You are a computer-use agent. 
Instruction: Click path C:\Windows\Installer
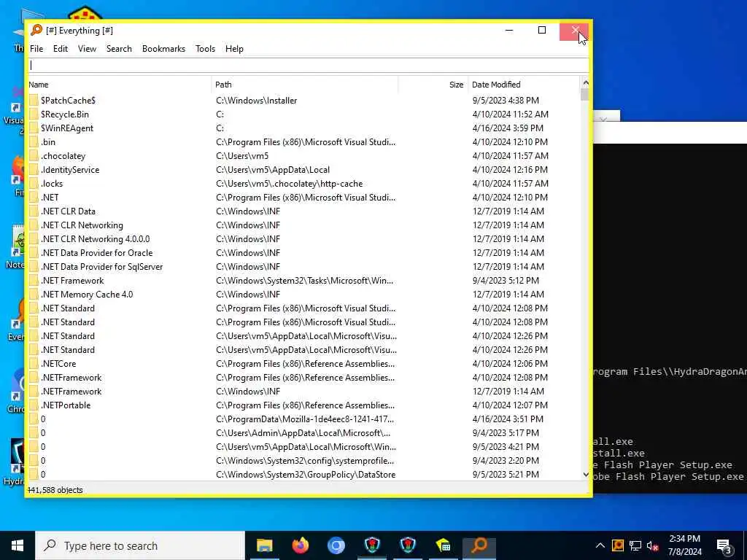pyautogui.click(x=256, y=101)
